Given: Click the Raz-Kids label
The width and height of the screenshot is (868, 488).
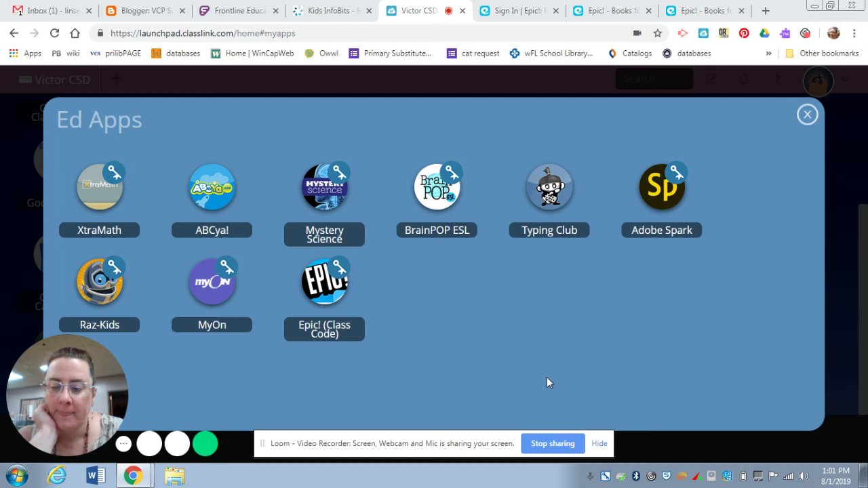Looking at the screenshot, I should tap(100, 325).
